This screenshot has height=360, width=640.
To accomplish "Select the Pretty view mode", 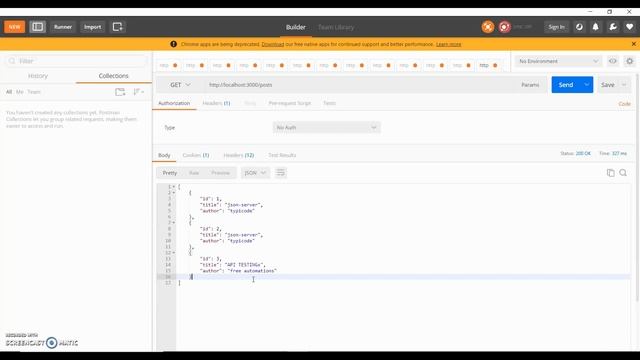I will [x=170, y=173].
